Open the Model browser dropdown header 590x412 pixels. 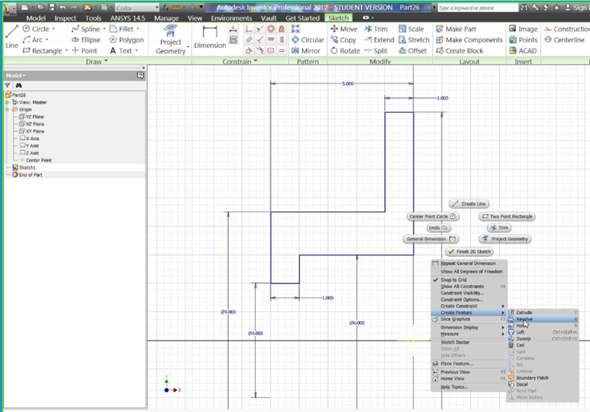pyautogui.click(x=16, y=76)
